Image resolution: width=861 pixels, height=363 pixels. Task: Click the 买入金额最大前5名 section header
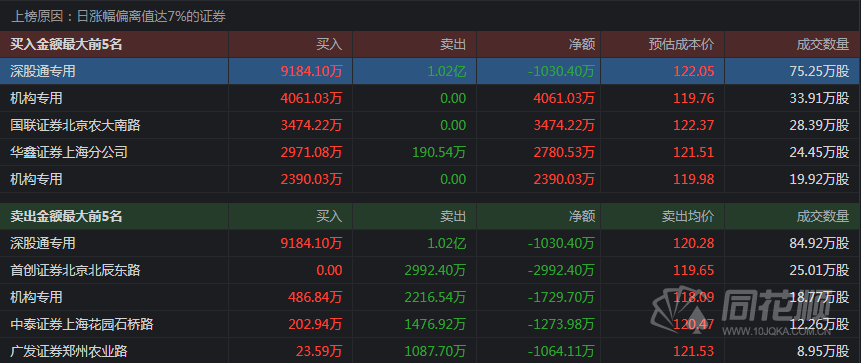(66, 44)
